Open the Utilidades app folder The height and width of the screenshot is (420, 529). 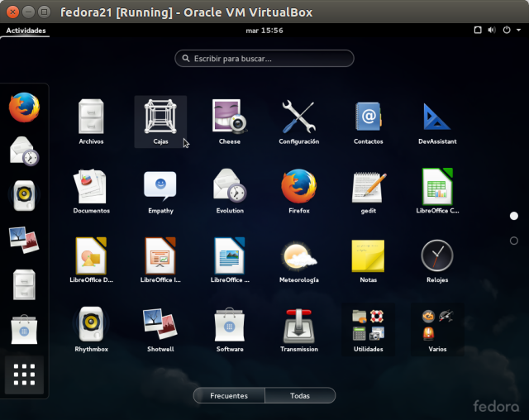point(368,329)
